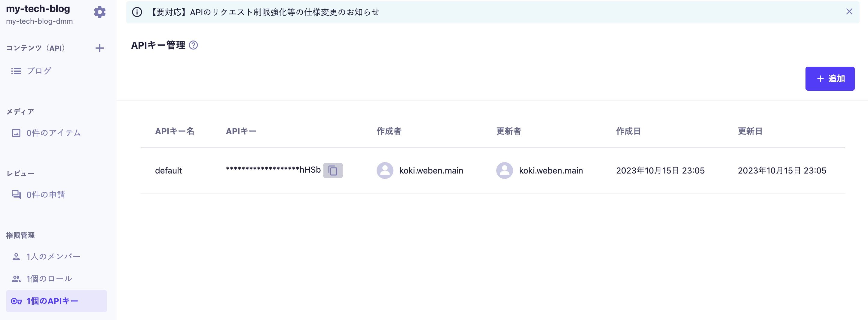Click the 更新者 column header
This screenshot has height=320, width=868.
509,131
